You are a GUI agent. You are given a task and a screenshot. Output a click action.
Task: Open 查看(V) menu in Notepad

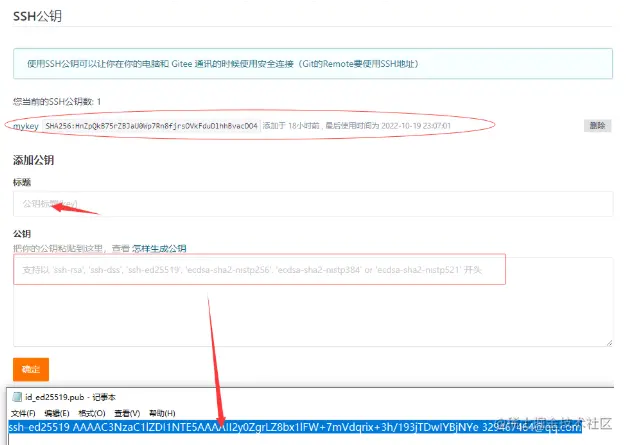pyautogui.click(x=127, y=413)
